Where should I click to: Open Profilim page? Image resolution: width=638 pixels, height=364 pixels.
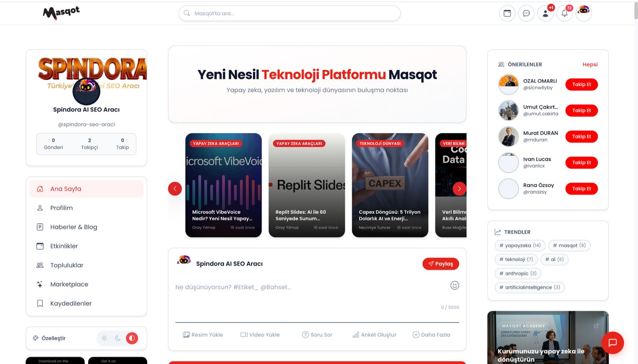[86, 208]
